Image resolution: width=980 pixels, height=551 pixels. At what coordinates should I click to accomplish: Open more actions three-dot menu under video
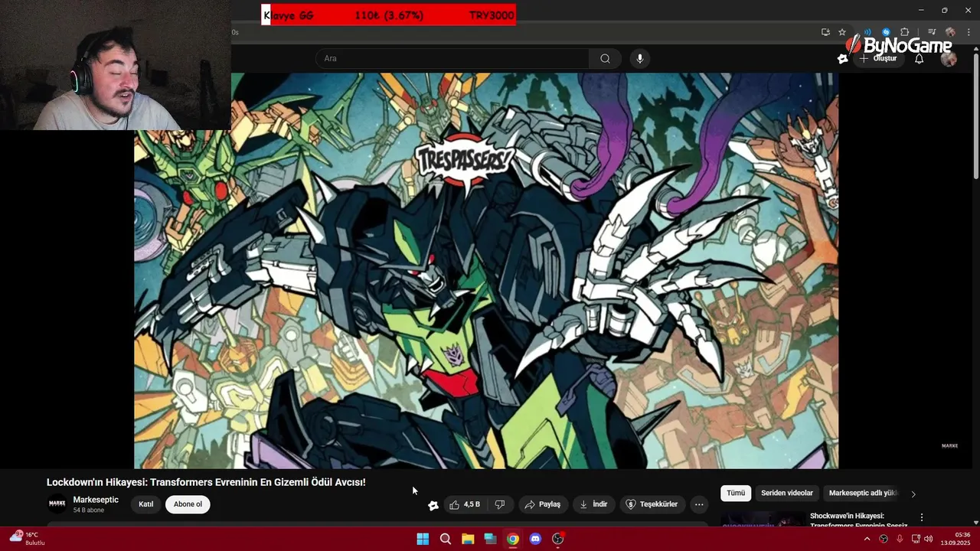coord(699,504)
